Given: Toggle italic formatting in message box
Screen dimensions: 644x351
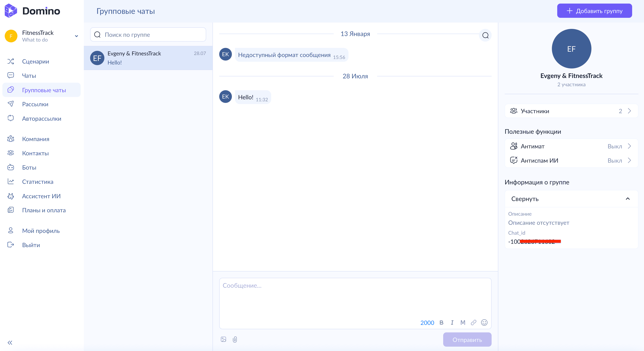Looking at the screenshot, I should tap(452, 323).
